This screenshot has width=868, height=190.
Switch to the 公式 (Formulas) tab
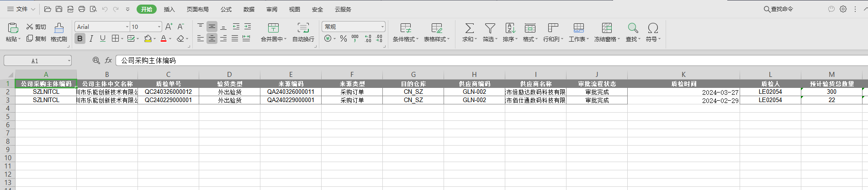pos(226,9)
